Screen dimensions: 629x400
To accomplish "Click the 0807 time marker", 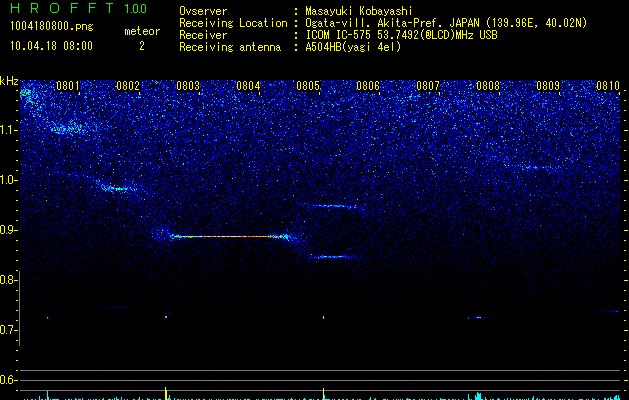I will 428,86.
